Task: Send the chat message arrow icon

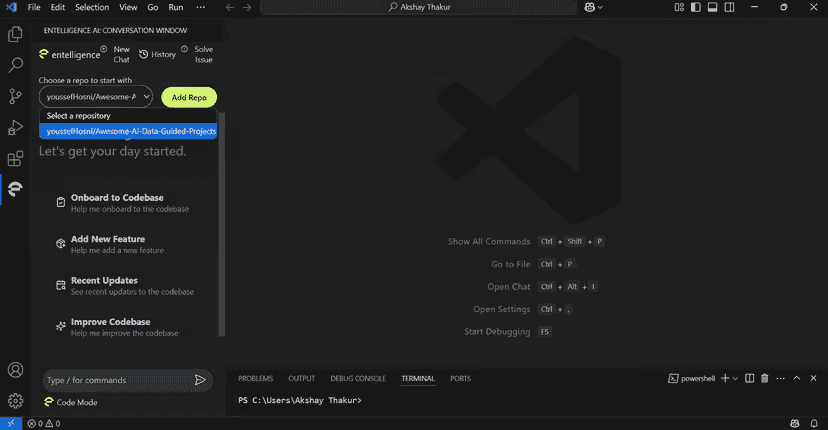Action: pos(200,380)
